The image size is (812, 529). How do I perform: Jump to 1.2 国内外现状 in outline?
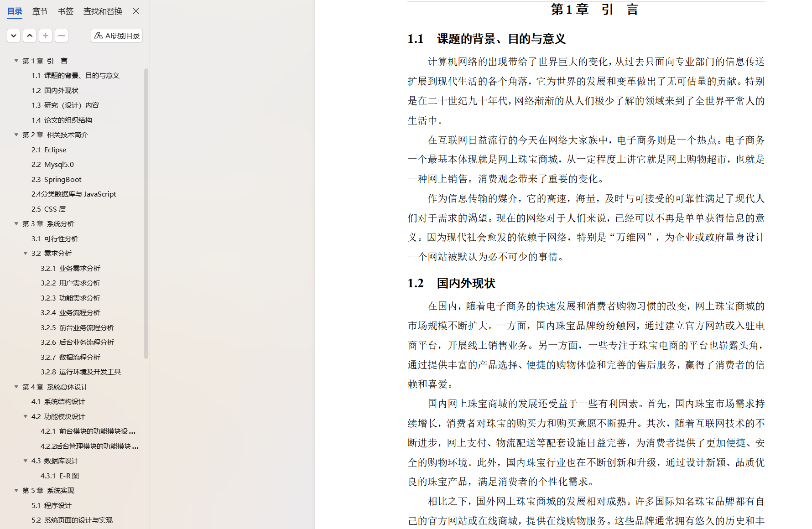pyautogui.click(x=55, y=91)
